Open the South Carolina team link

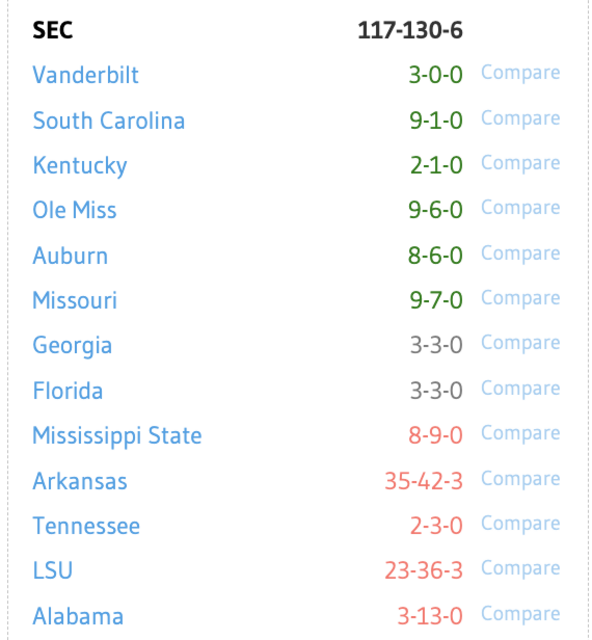(109, 121)
